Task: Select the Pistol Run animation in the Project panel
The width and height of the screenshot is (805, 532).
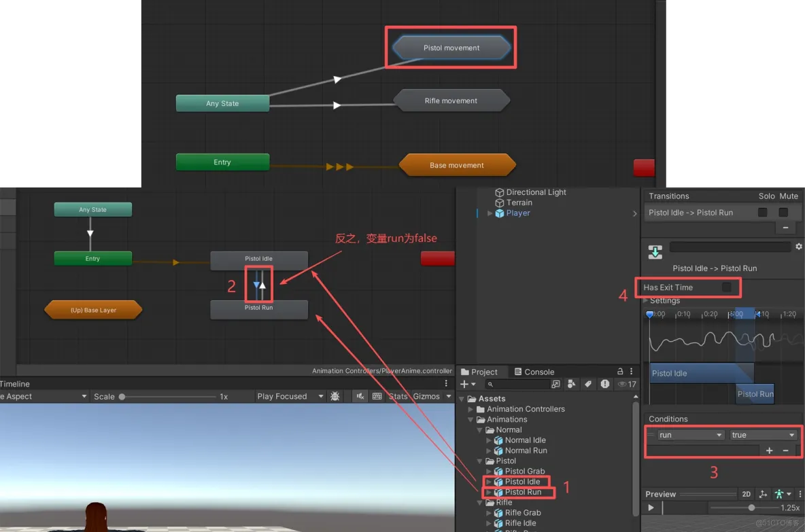Action: [x=524, y=492]
